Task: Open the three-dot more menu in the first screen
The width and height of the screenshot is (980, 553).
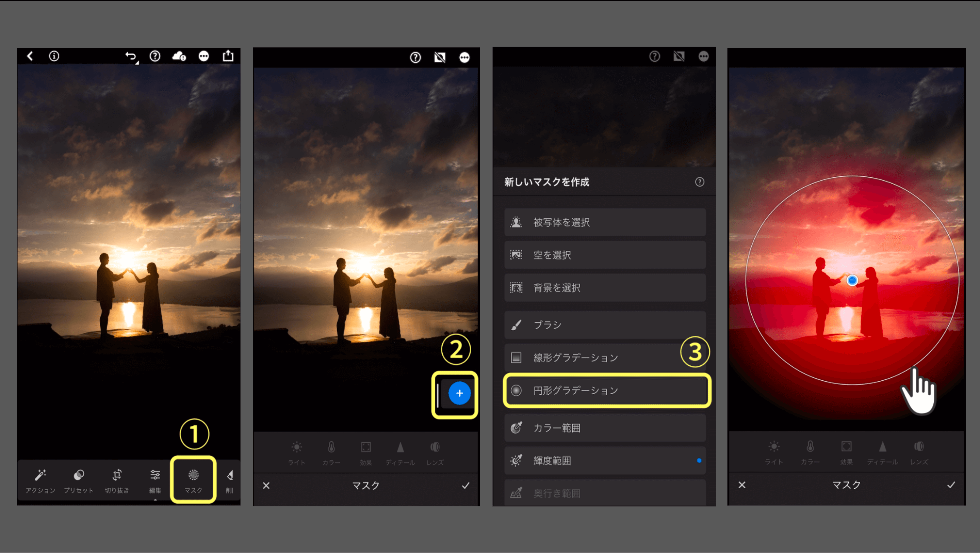Action: pos(203,56)
